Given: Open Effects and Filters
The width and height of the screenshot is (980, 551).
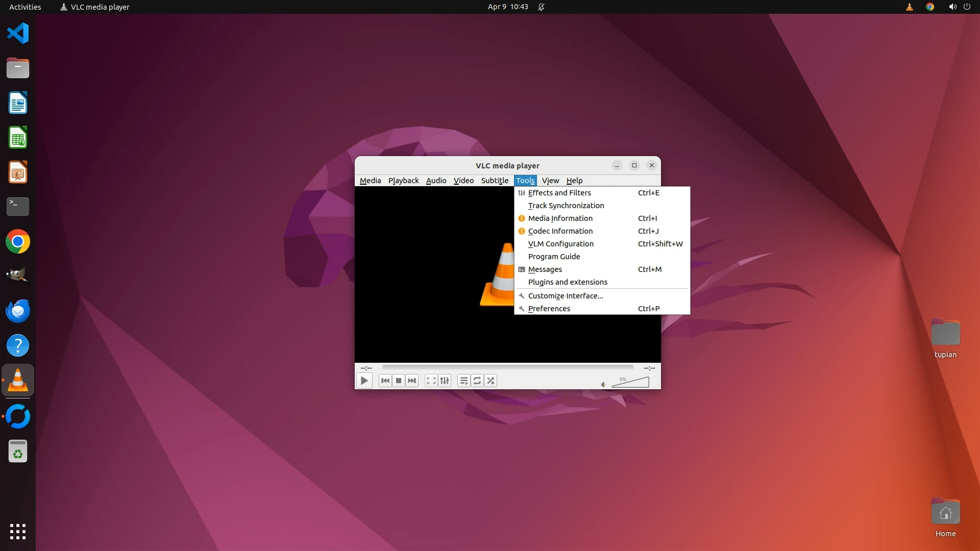Looking at the screenshot, I should click(559, 193).
